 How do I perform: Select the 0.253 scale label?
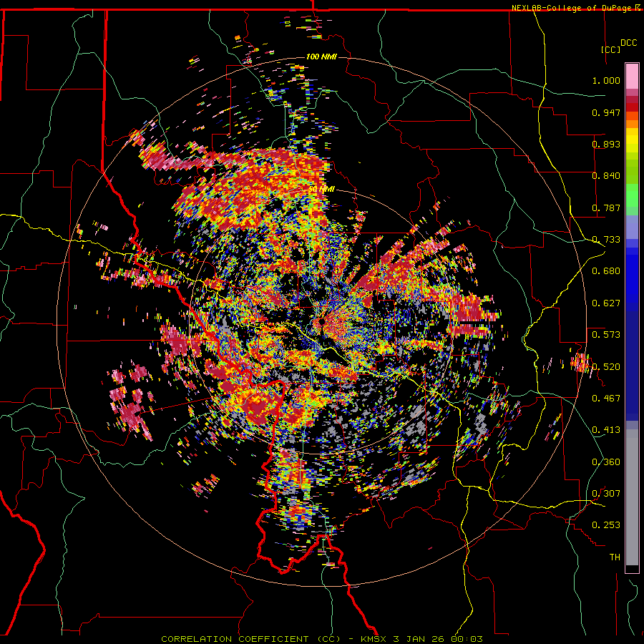(x=606, y=525)
